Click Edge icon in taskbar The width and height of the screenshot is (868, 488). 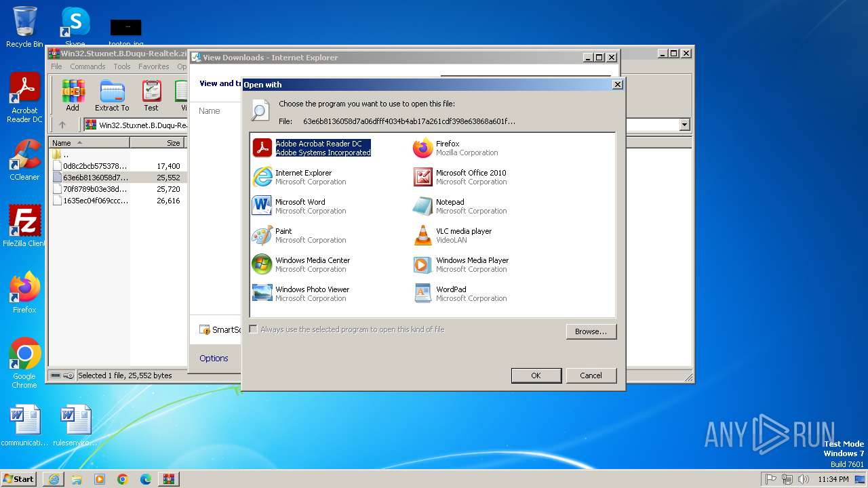pos(146,479)
